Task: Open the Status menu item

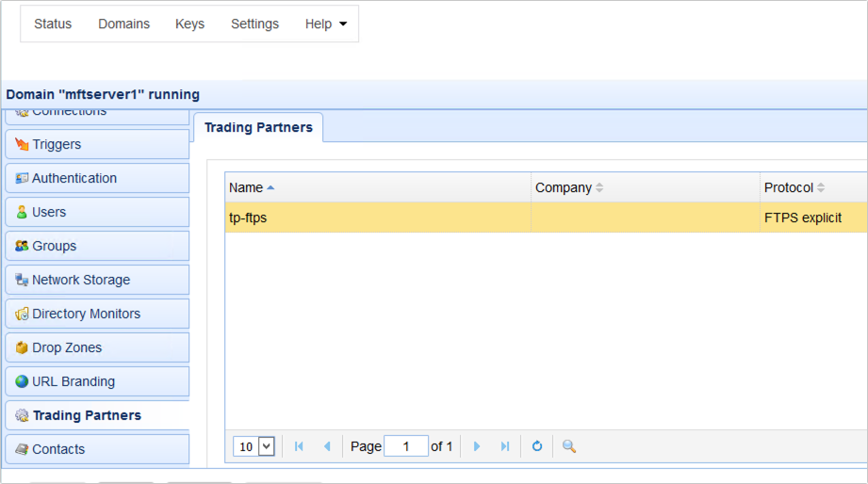Action: click(x=53, y=24)
